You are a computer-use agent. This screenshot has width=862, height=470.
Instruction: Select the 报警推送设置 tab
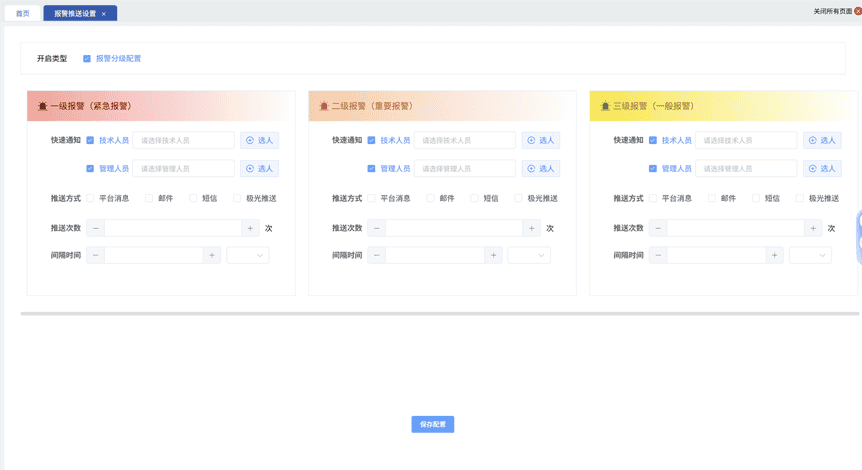tap(75, 14)
